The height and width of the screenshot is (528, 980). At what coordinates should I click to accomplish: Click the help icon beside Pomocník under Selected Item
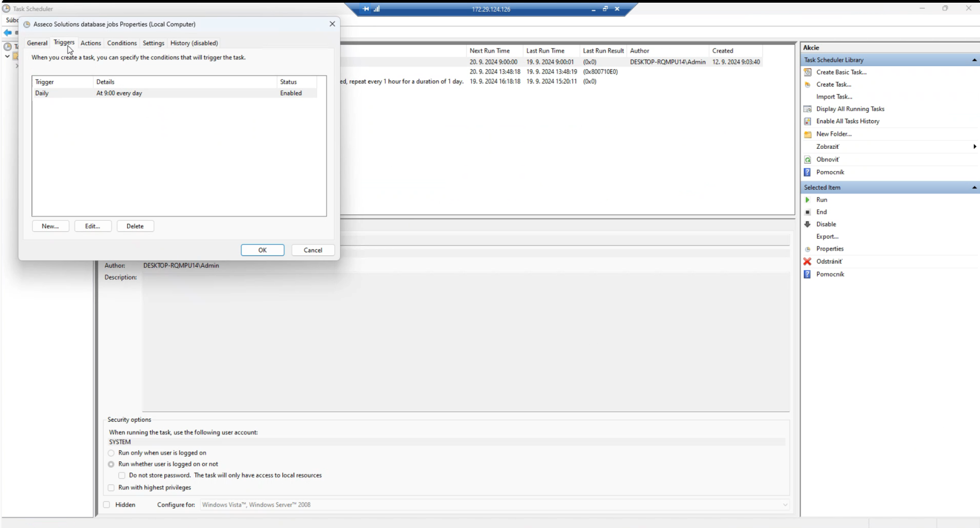coord(808,274)
